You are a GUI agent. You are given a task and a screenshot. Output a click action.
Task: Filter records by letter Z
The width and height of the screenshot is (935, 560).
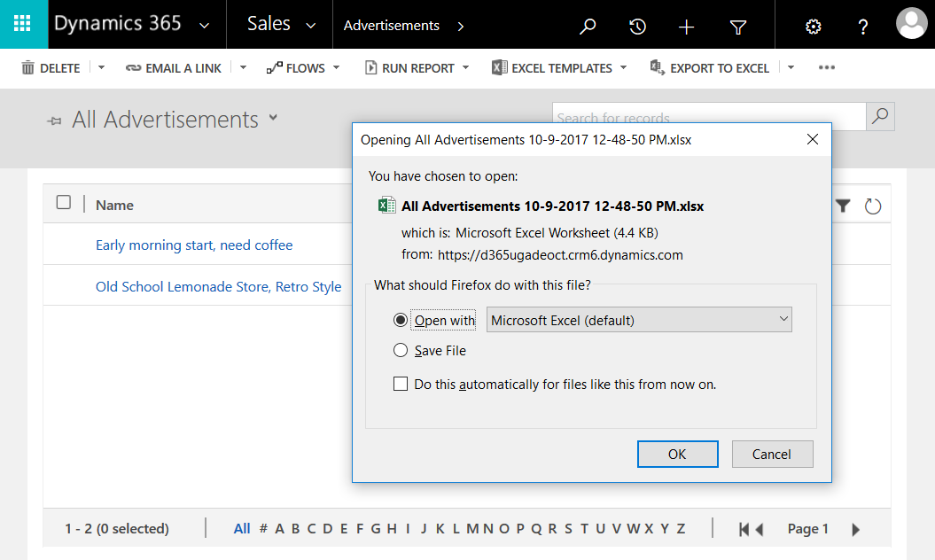click(x=681, y=528)
